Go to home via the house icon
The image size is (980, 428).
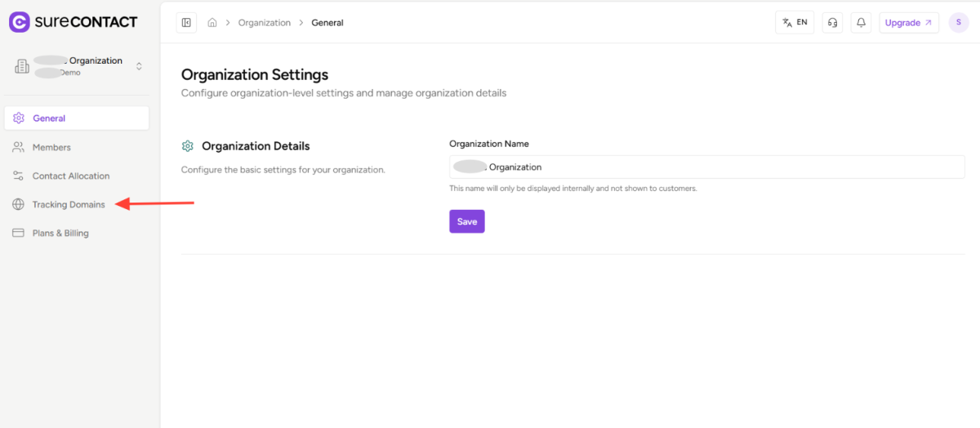tap(212, 23)
